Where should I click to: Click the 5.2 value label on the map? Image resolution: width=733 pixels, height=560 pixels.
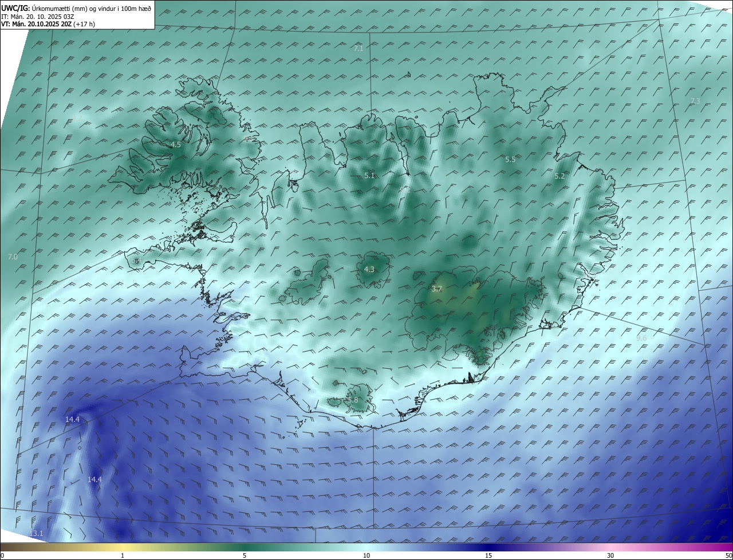coord(559,176)
